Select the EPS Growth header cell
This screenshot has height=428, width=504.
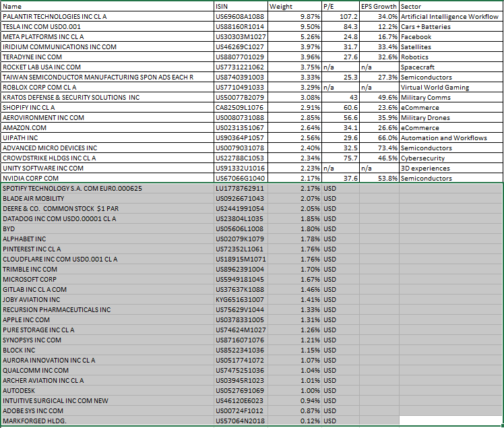point(379,7)
